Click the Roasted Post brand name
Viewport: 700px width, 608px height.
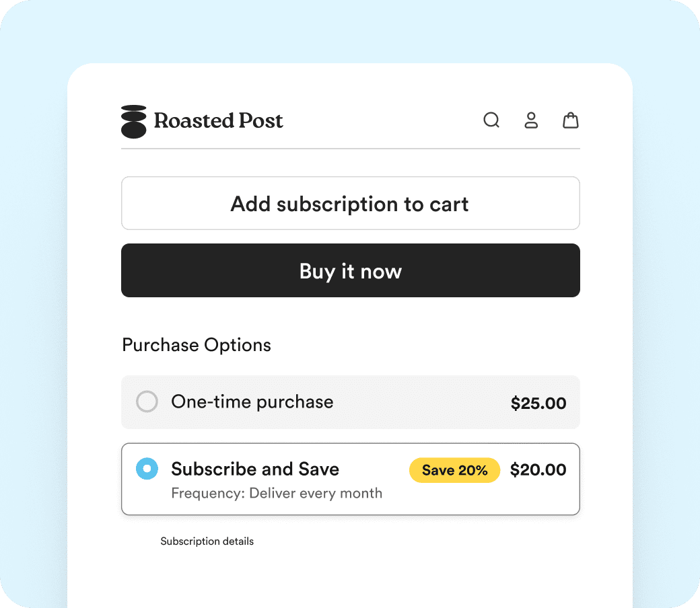(x=219, y=121)
